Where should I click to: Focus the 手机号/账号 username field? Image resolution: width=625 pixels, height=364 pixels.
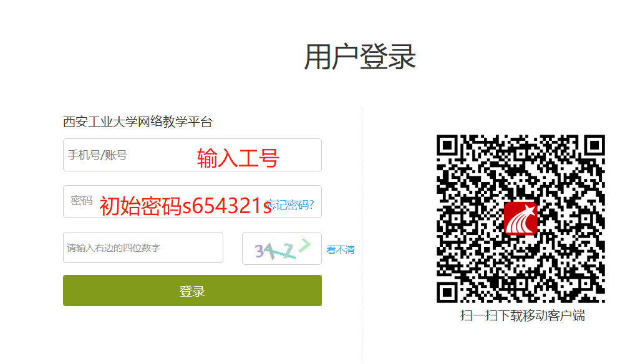click(x=192, y=155)
